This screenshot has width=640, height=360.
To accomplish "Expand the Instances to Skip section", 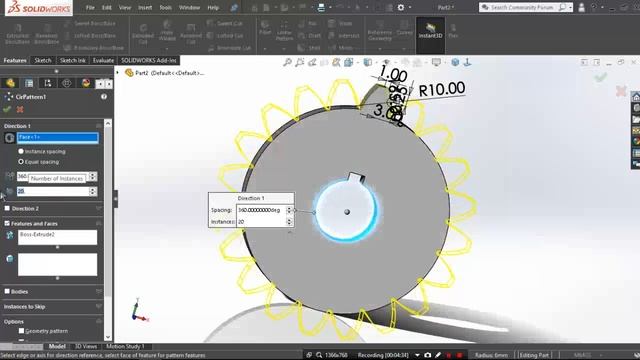I will tap(99, 306).
